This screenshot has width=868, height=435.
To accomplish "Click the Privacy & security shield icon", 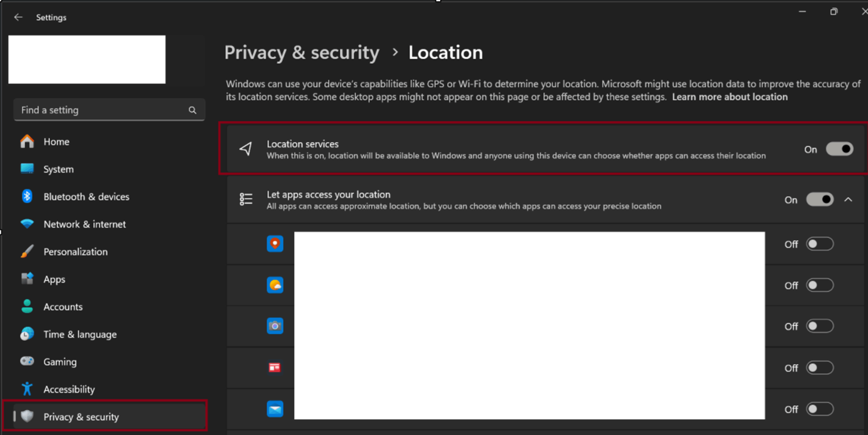I will pyautogui.click(x=27, y=416).
